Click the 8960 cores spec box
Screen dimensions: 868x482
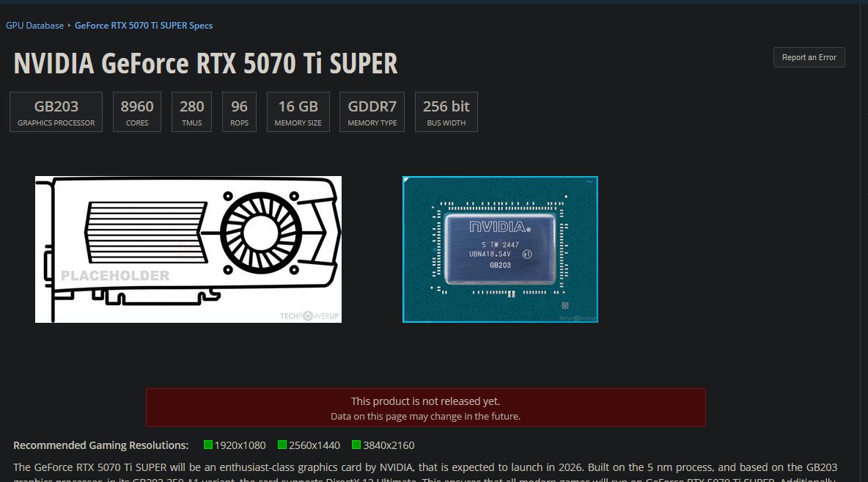[x=137, y=112]
